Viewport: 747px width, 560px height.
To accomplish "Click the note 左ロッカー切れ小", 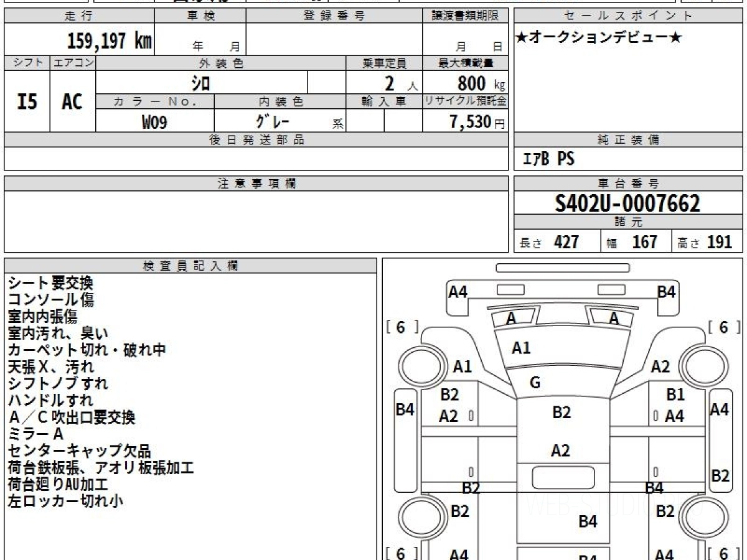I will (65, 502).
